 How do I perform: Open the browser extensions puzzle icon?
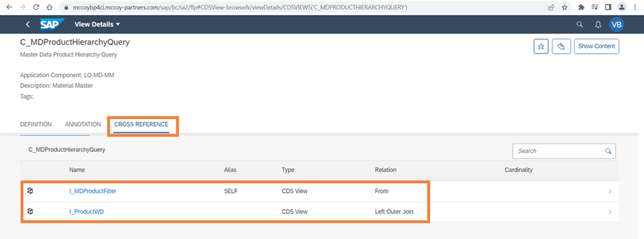(x=581, y=7)
